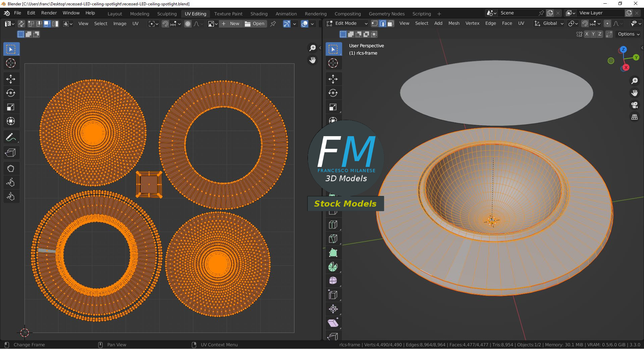This screenshot has width=644, height=349.
Task: Select the Annotate tool in UV editor
Action: (x=10, y=137)
